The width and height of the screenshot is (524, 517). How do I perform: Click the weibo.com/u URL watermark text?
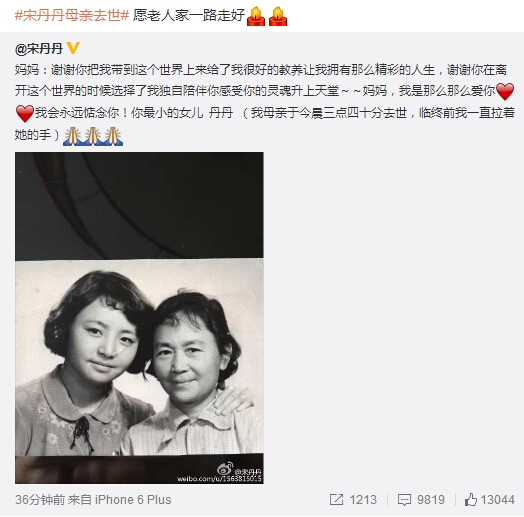[x=219, y=479]
